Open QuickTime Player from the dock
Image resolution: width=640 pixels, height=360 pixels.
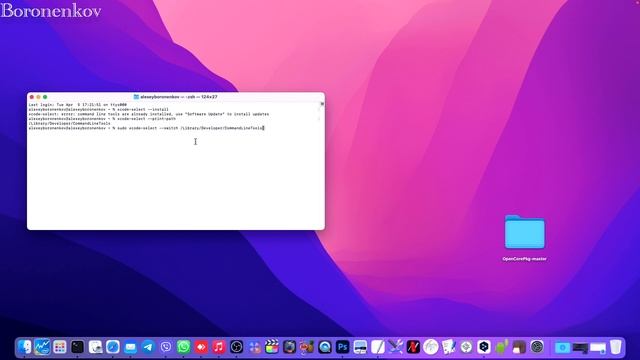(325, 347)
